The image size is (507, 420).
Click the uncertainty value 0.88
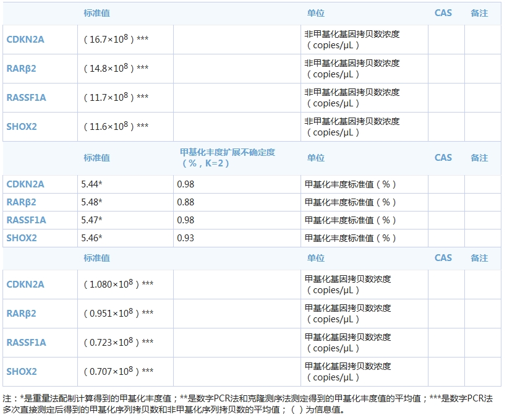pyautogui.click(x=185, y=202)
